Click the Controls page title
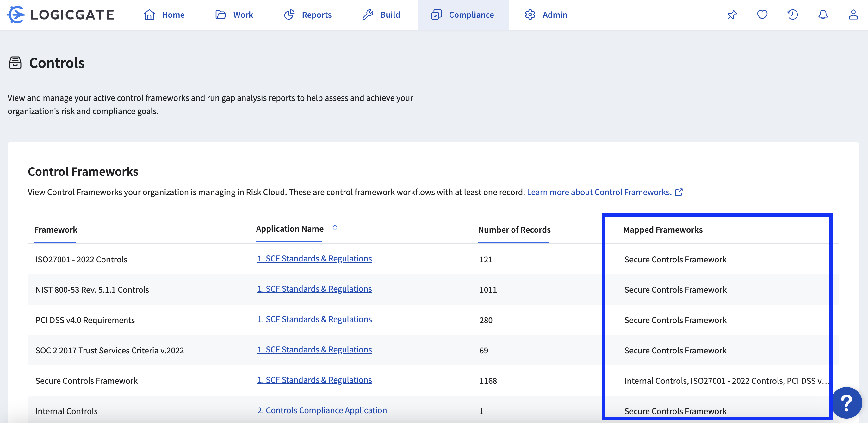The image size is (868, 423). (x=57, y=63)
